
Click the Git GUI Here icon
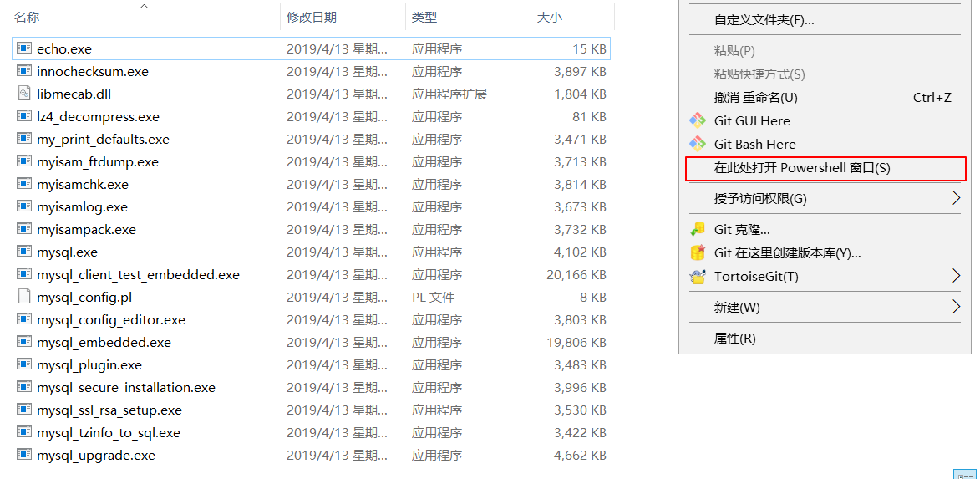(698, 120)
